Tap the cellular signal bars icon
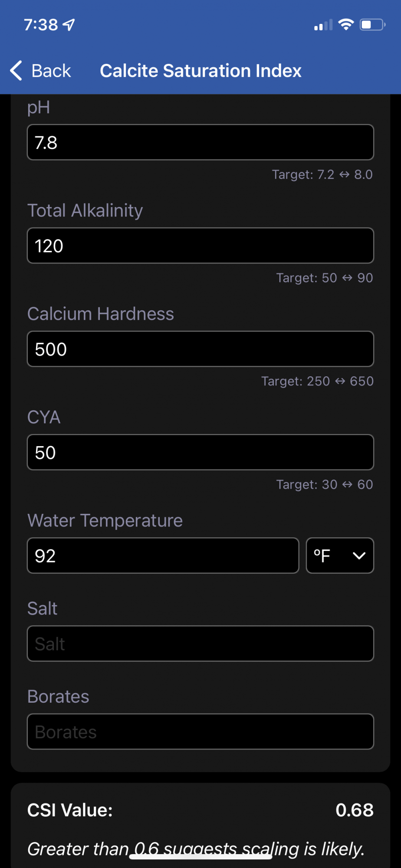401x868 pixels. click(323, 25)
